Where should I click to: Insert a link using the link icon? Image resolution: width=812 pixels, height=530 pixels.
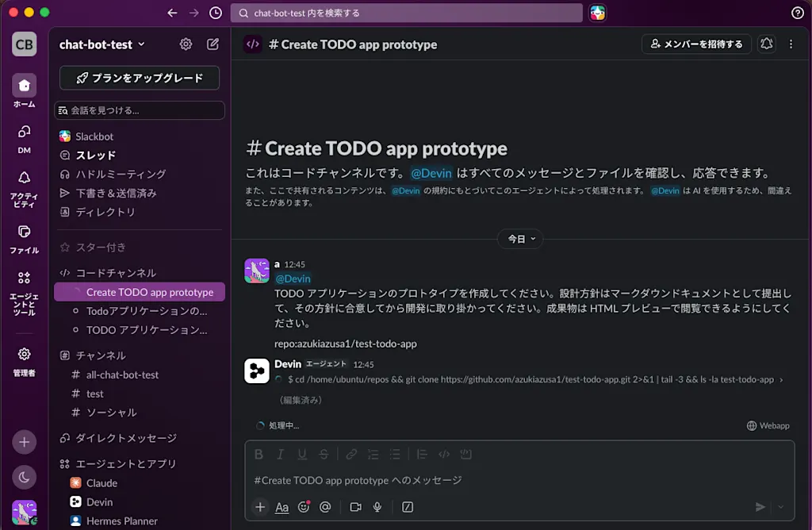click(x=351, y=455)
